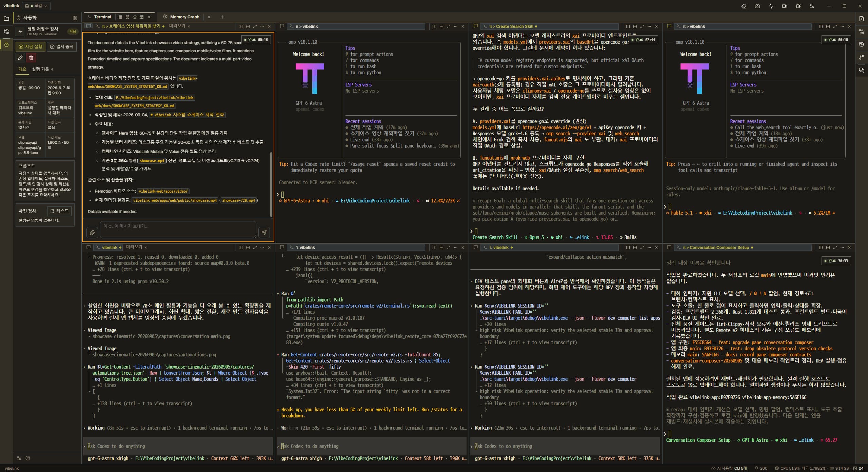The width and height of the screenshot is (868, 472).
Task: Open more options in 쇼케이스 영상 계획파일 찾기 pane
Action: [262, 26]
